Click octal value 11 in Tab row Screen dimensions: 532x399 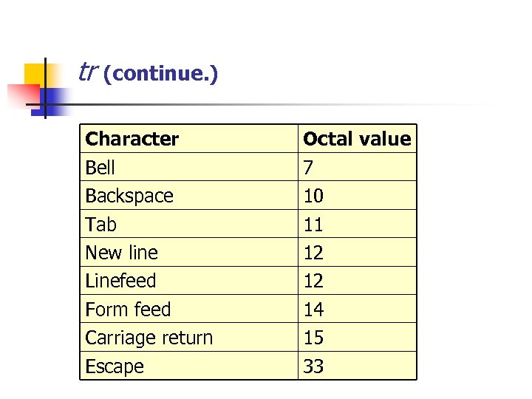[x=313, y=224]
